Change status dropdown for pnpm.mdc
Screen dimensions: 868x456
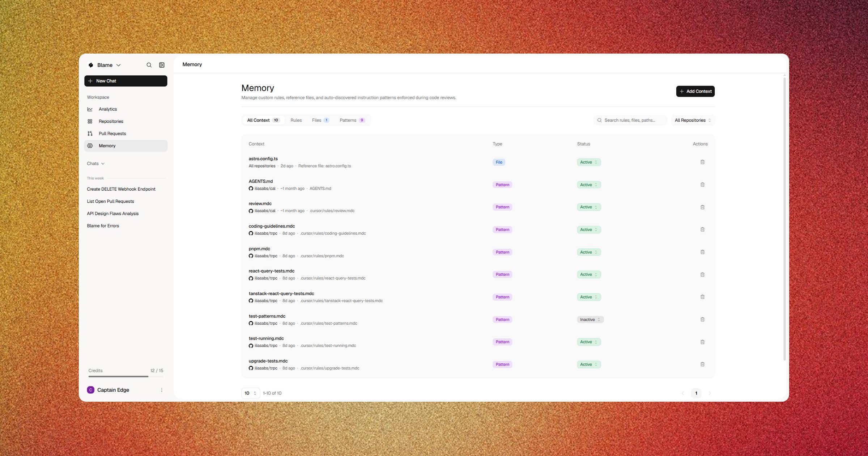589,252
